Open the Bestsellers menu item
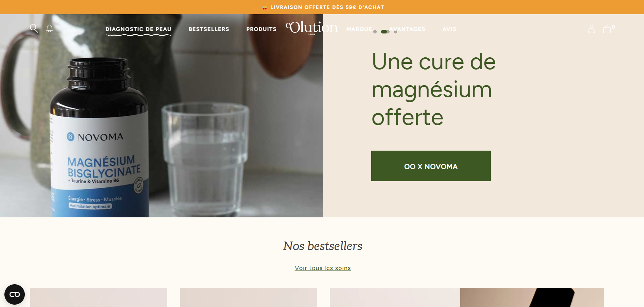This screenshot has height=307, width=644. tap(209, 29)
